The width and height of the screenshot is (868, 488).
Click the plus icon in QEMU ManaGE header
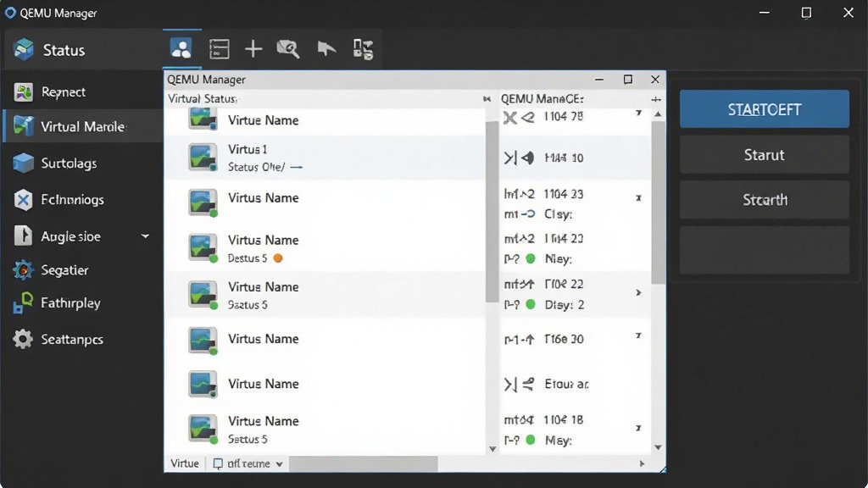coord(656,99)
